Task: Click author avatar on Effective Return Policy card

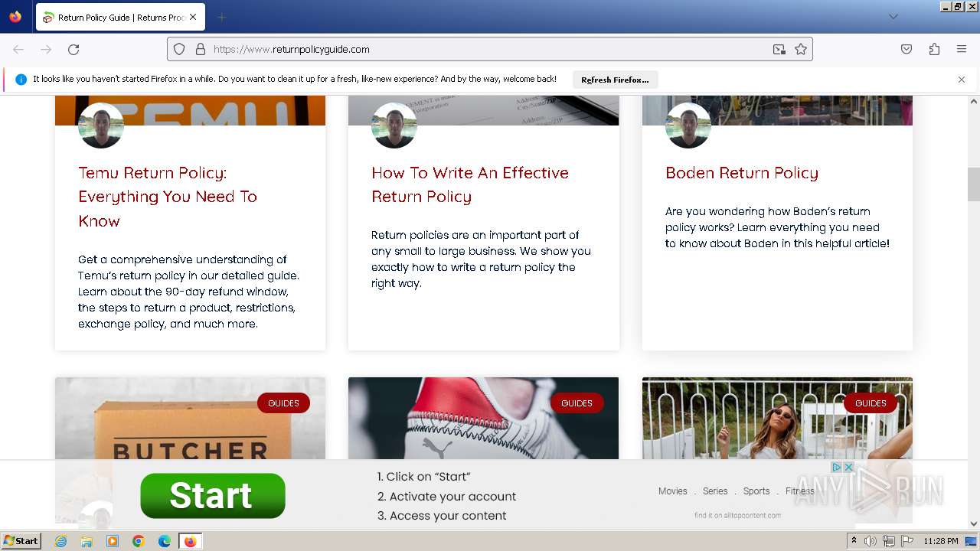Action: [394, 125]
